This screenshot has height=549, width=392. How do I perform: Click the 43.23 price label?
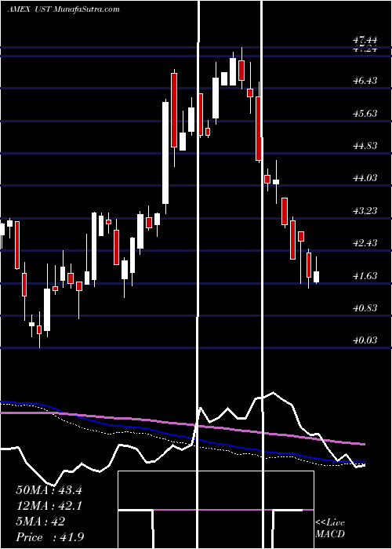[x=365, y=211]
